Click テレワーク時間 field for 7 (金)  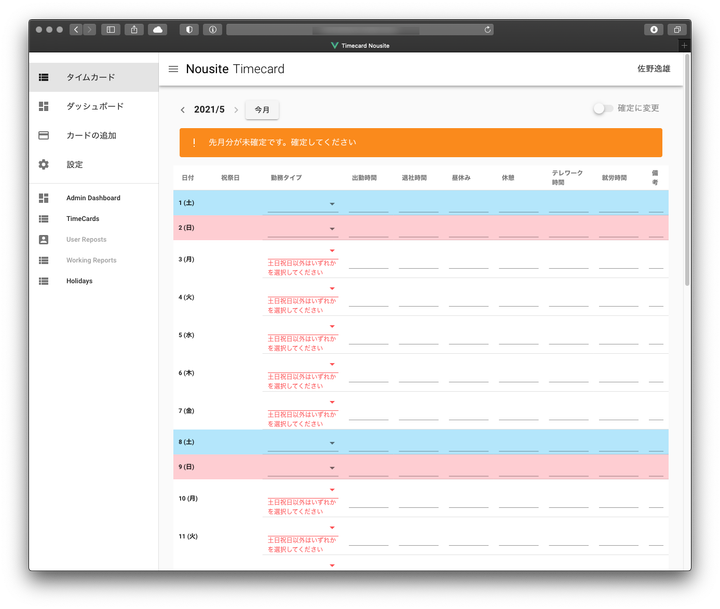pos(568,412)
